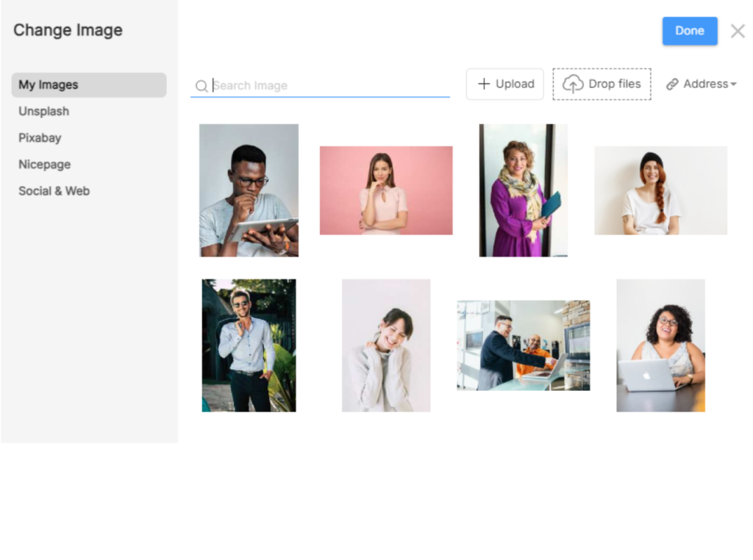Screen dimensions: 753x560
Task: Open Nicepage image library
Action: point(44,164)
